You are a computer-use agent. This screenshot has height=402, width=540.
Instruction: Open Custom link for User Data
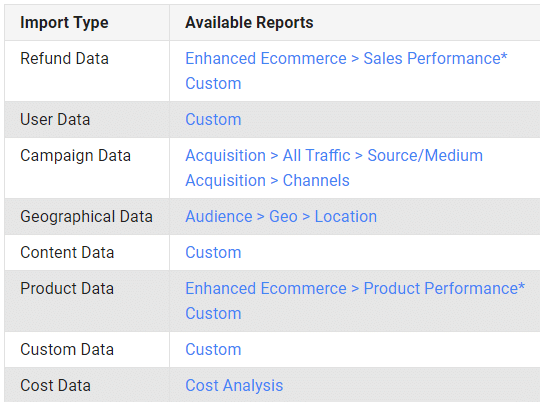[x=213, y=120]
